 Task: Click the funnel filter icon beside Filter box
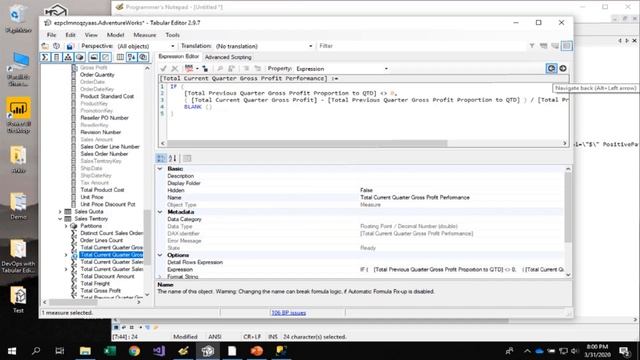pos(532,46)
